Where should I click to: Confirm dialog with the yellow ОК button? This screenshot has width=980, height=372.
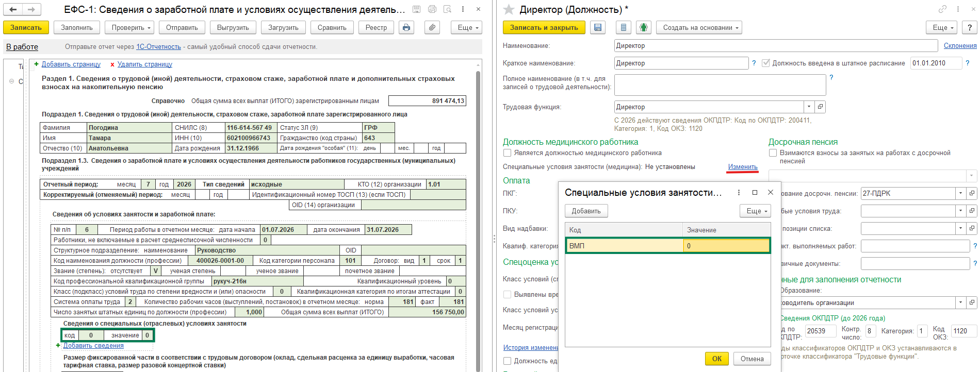(x=717, y=359)
